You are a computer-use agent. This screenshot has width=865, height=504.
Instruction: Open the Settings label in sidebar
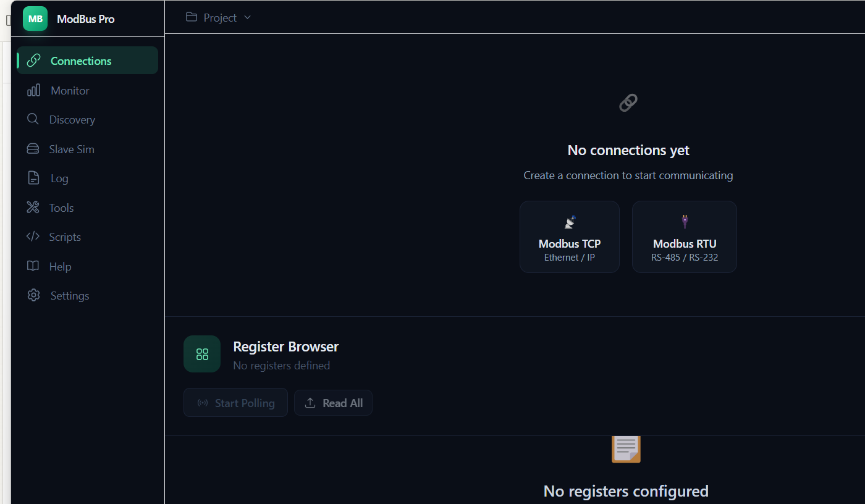(x=70, y=296)
